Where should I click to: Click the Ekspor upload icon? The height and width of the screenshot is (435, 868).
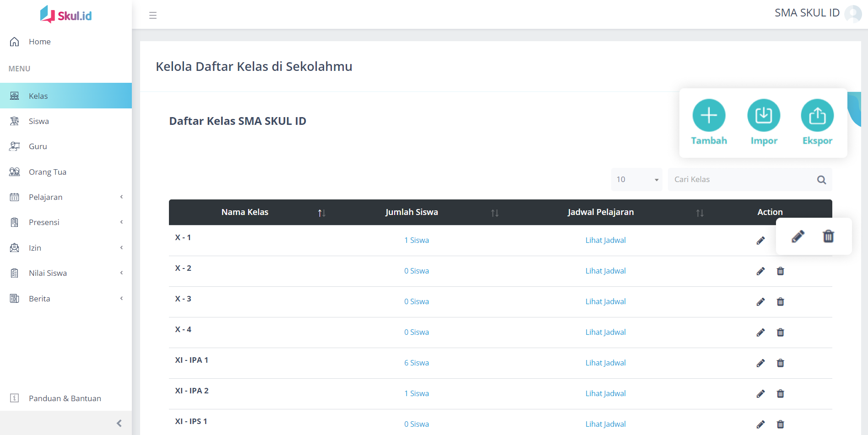817,115
